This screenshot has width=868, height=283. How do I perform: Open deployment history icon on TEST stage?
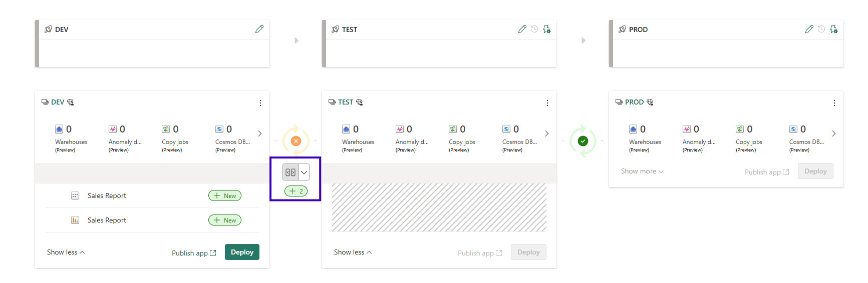[x=534, y=29]
